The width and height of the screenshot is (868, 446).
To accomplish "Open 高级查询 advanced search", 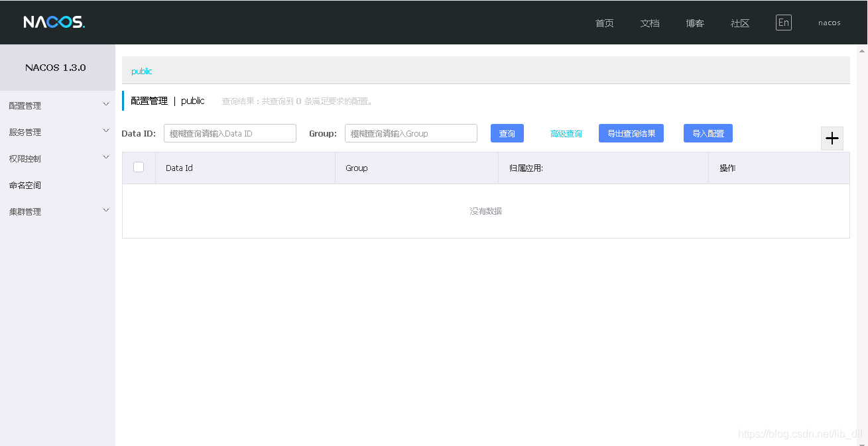I will pos(566,133).
